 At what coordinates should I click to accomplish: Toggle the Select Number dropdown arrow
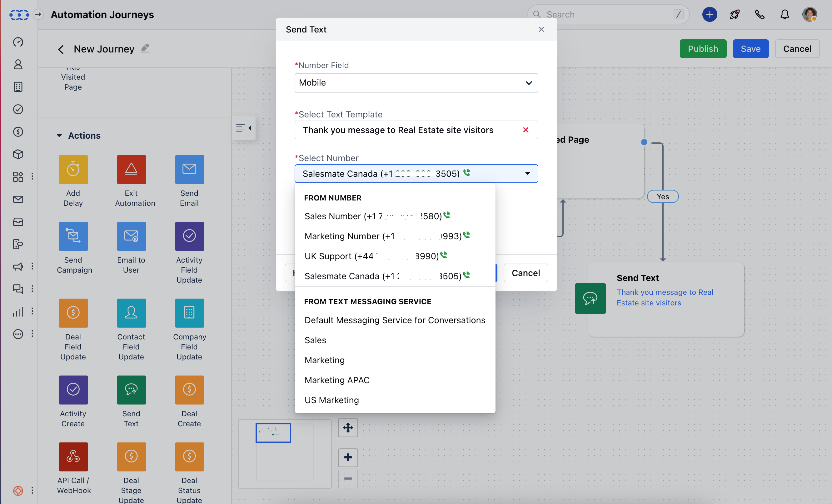pyautogui.click(x=527, y=174)
